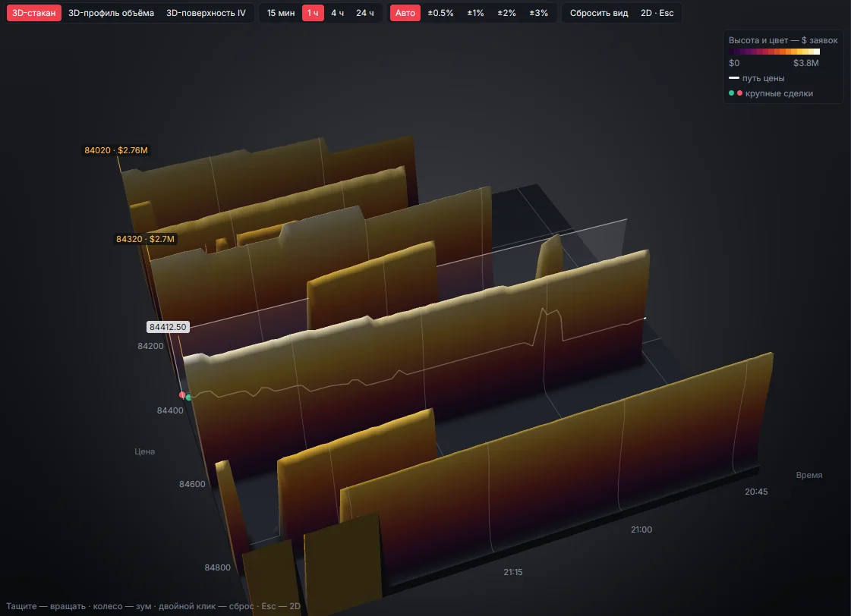Click the green large-trade dot on chart
The width and height of the screenshot is (851, 616).
pos(188,398)
